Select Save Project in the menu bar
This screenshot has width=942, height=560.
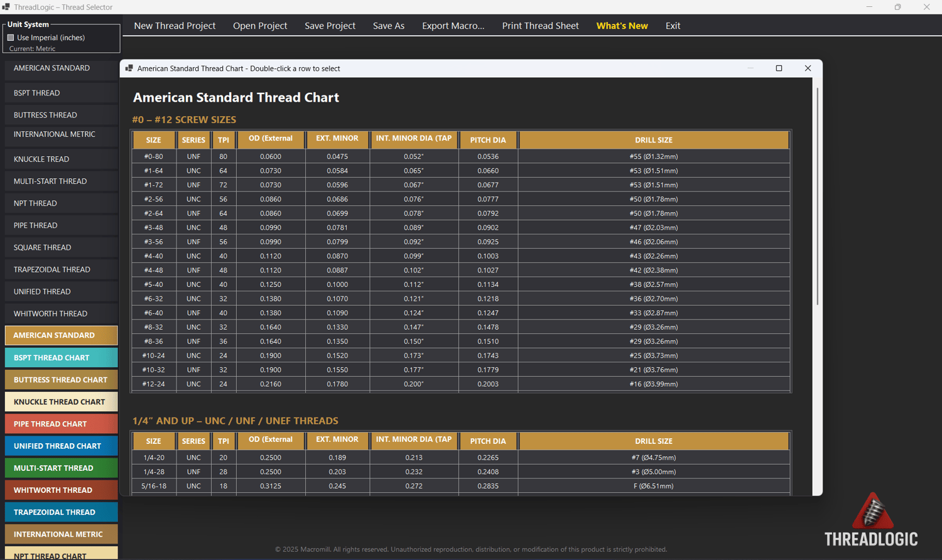[x=330, y=26]
